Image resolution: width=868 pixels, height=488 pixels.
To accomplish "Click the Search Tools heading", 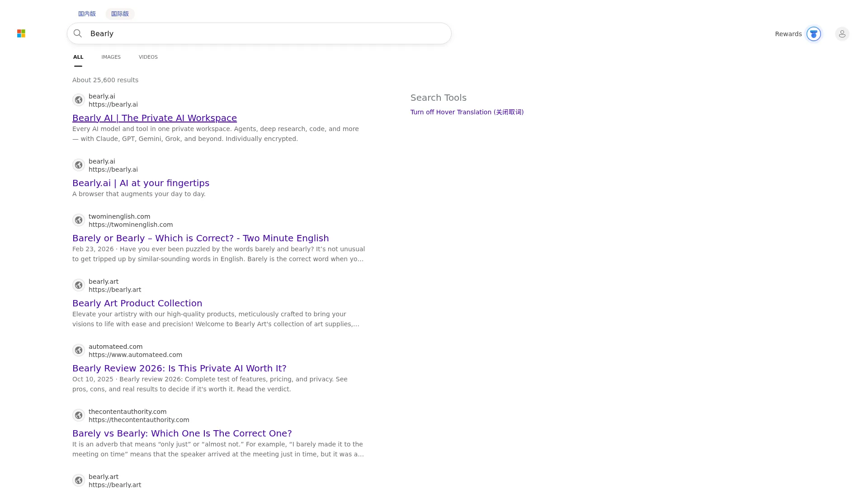I will (x=439, y=98).
